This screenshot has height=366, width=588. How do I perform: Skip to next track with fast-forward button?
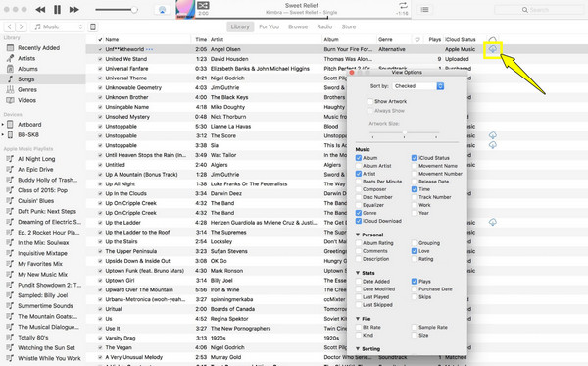[x=73, y=10]
